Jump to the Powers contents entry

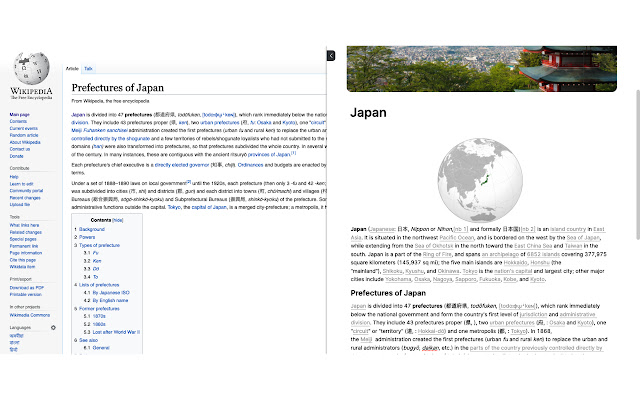[87, 237]
